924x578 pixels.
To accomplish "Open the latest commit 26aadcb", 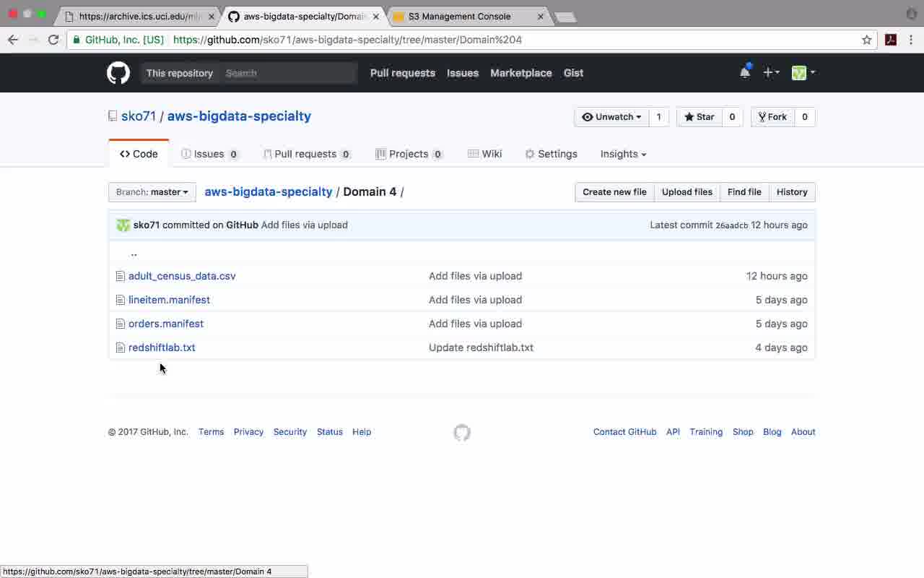I will [732, 225].
